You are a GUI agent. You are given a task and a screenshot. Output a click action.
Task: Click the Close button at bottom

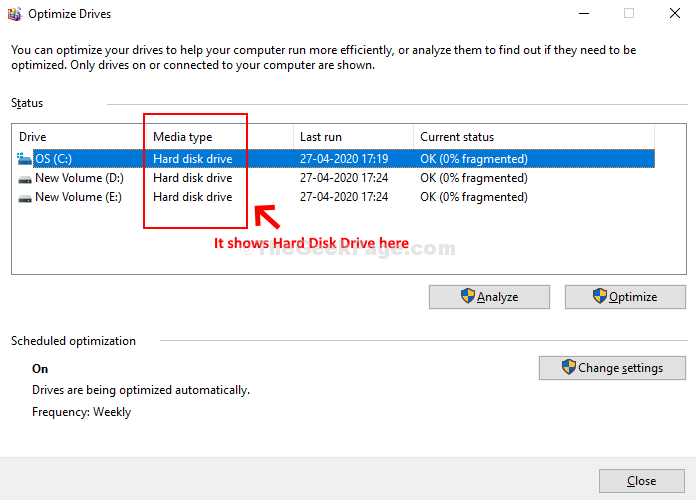pyautogui.click(x=641, y=481)
